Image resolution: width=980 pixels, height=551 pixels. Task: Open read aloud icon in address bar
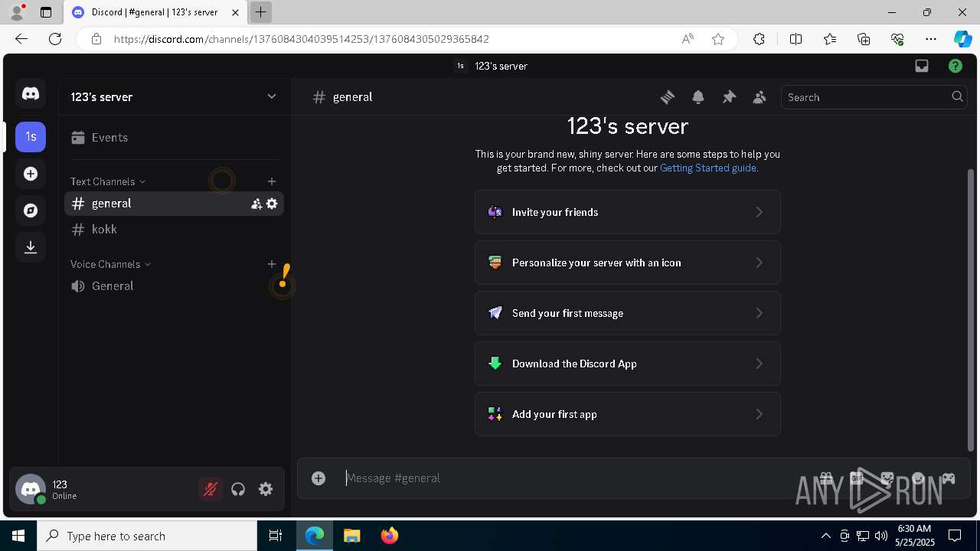click(x=688, y=39)
